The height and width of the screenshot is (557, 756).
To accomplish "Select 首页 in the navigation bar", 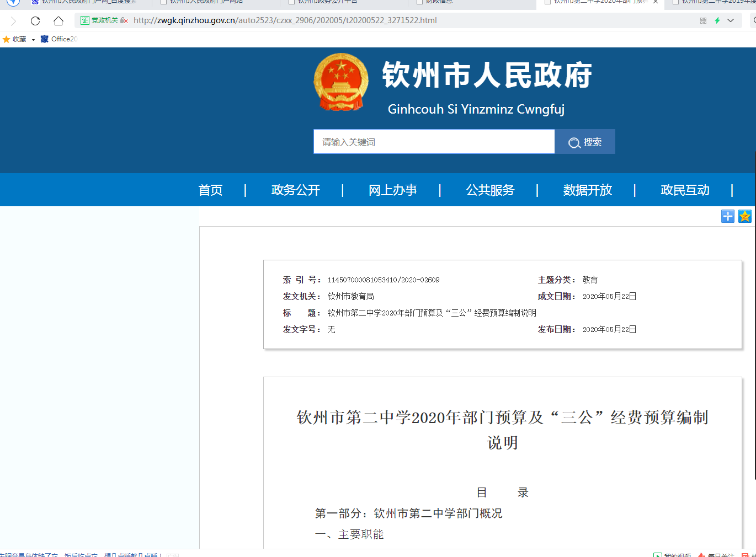I will 210,190.
